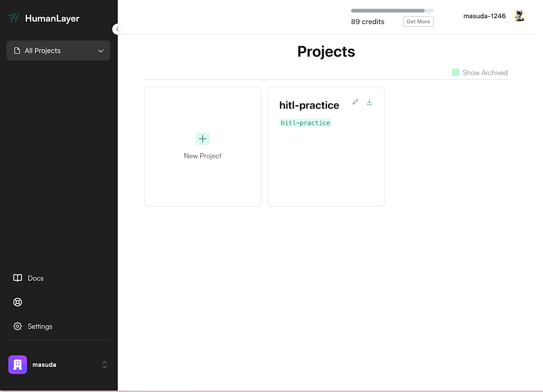Click the masuda organization building icon
The height and width of the screenshot is (392, 543).
(x=18, y=364)
